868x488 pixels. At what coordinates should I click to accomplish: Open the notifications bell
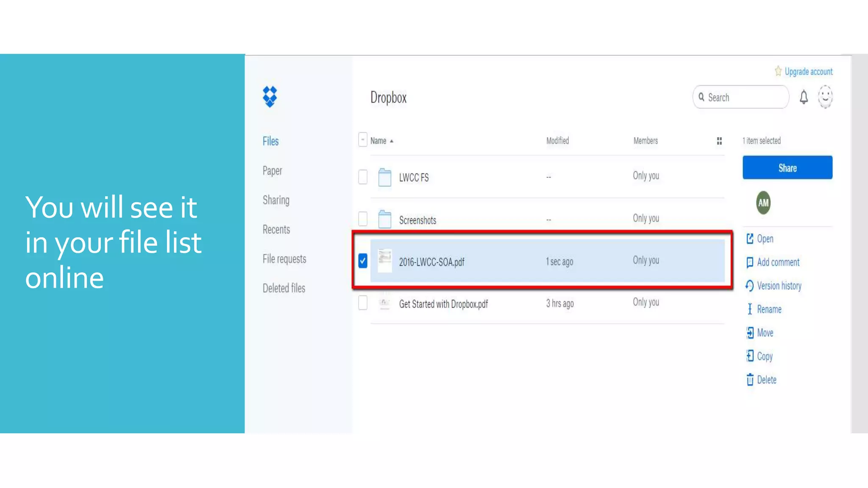click(804, 97)
